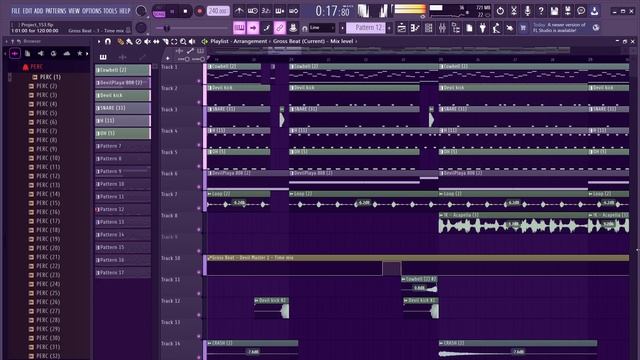Screen dimensions: 640x360
Task: Select the playlist zoom magnifier tool
Action: (183, 41)
